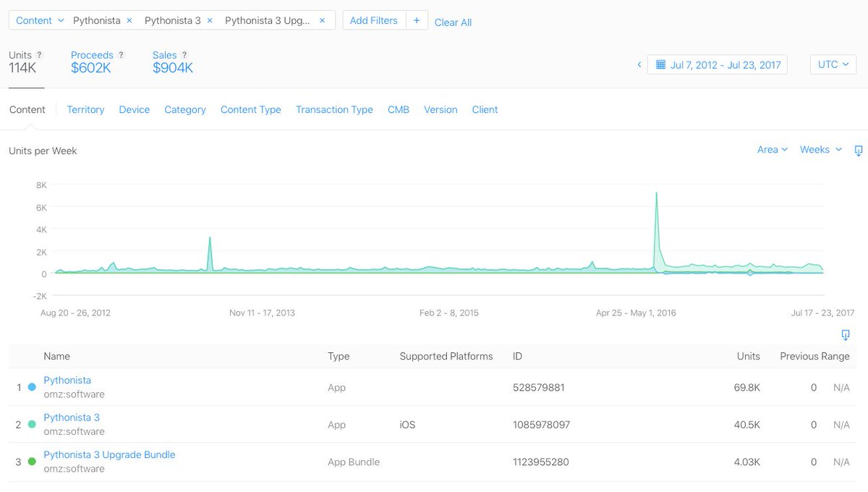Screen dimensions: 868x492
Task: Remove the Pythonista 3 filter chip
Action: tap(210, 20)
